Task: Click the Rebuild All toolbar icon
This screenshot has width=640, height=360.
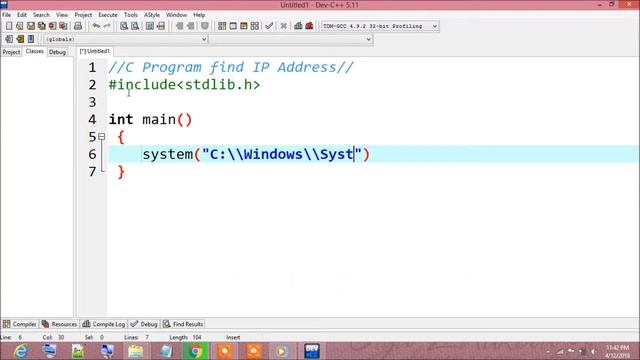Action: [x=255, y=26]
